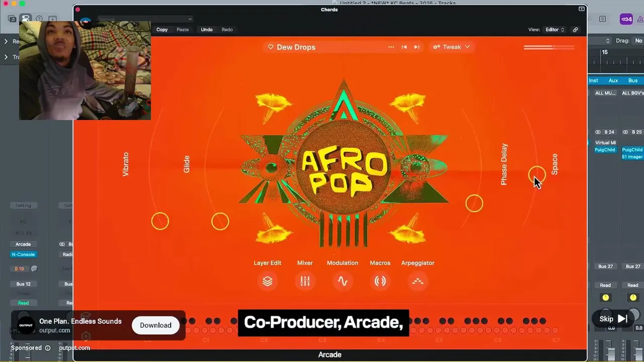Open the Modulation wave icon

(343, 282)
